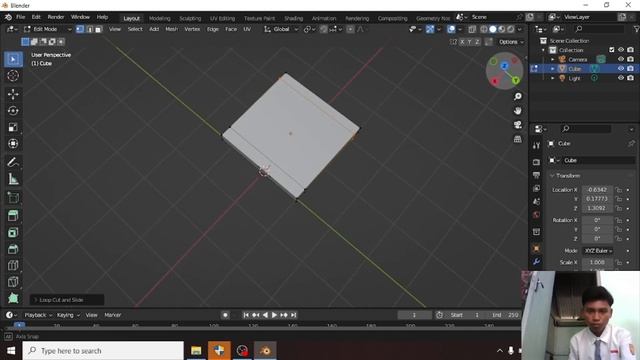The width and height of the screenshot is (640, 360).
Task: Open the Options dropdown
Action: tap(511, 42)
